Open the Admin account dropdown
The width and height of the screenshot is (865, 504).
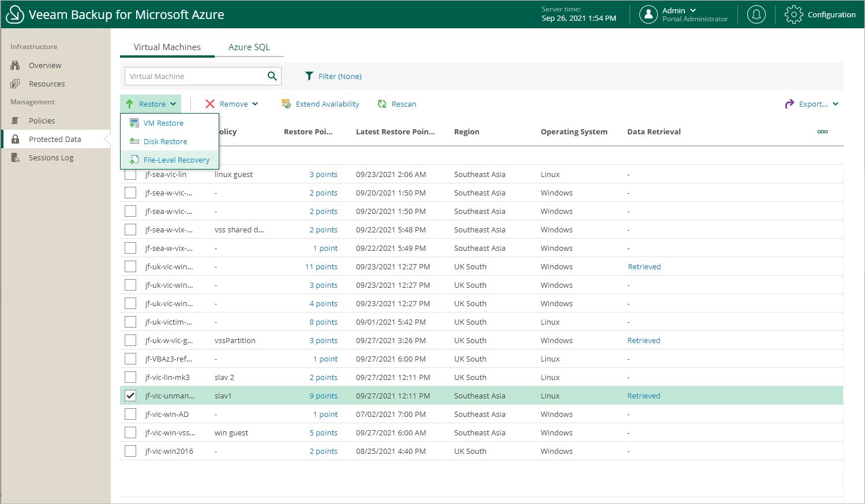click(x=693, y=10)
